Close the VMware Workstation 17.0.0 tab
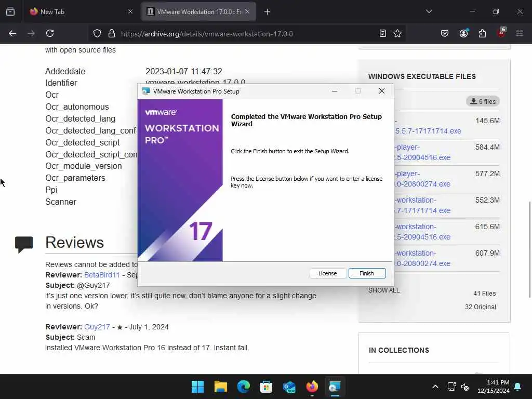The image size is (532, 399). pos(247,11)
